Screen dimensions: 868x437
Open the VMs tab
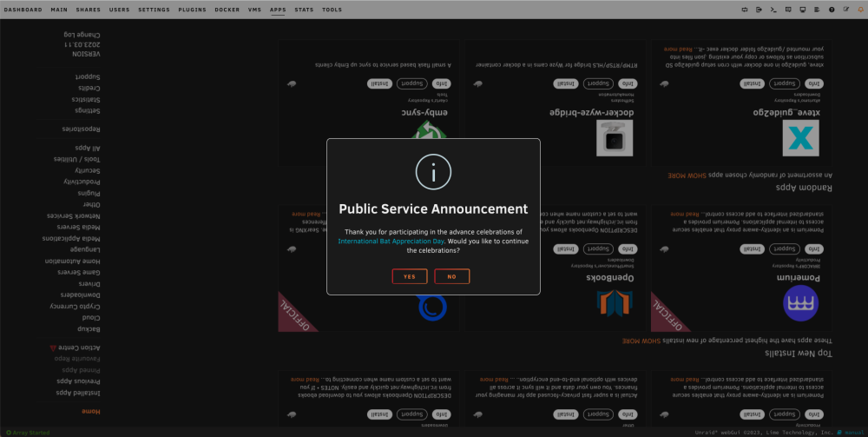tap(254, 10)
